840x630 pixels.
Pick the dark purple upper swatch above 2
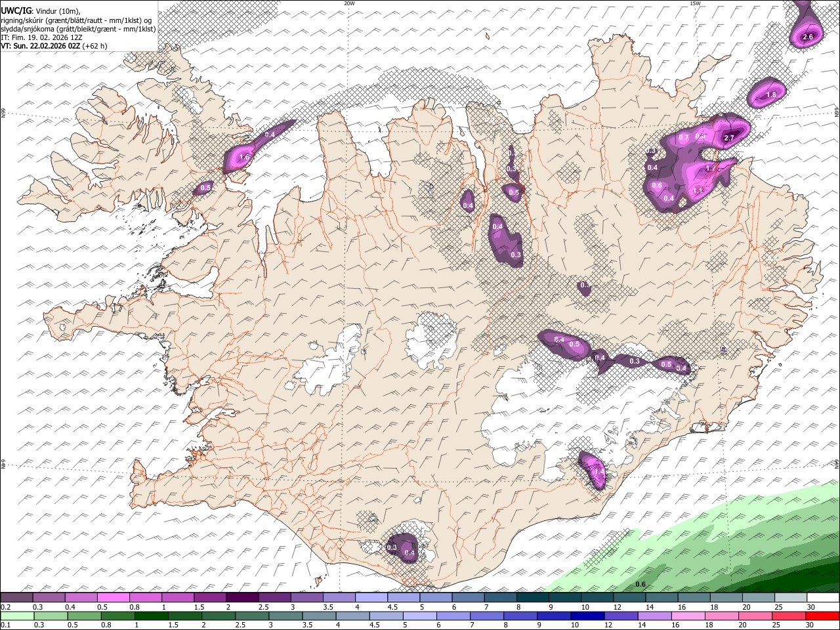coord(242,598)
